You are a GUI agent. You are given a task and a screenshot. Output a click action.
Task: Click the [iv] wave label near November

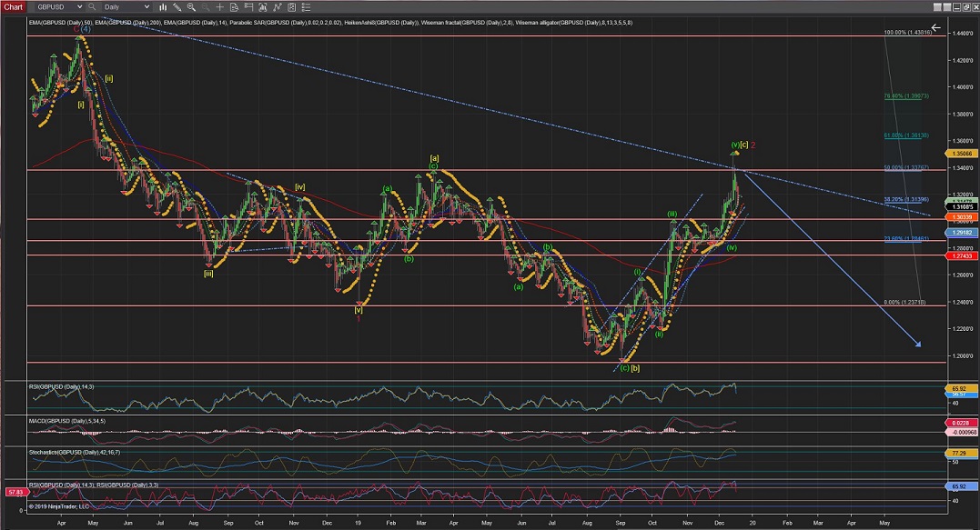[300, 187]
